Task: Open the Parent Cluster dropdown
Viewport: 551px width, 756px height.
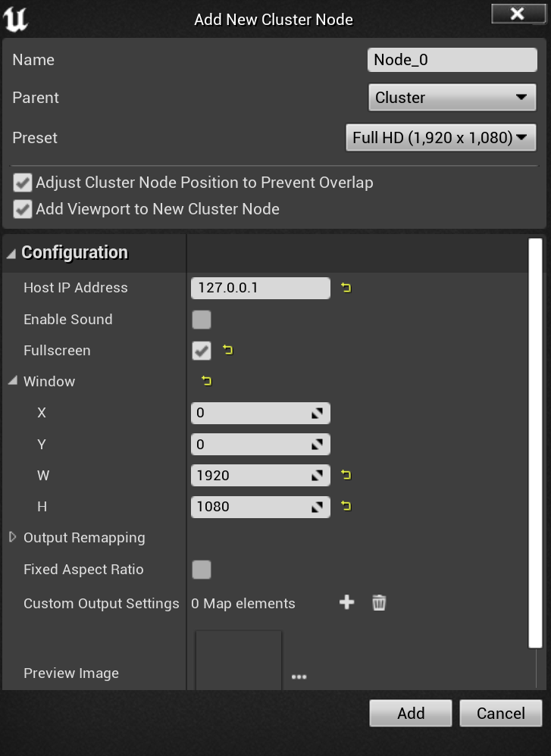Action: tap(451, 98)
